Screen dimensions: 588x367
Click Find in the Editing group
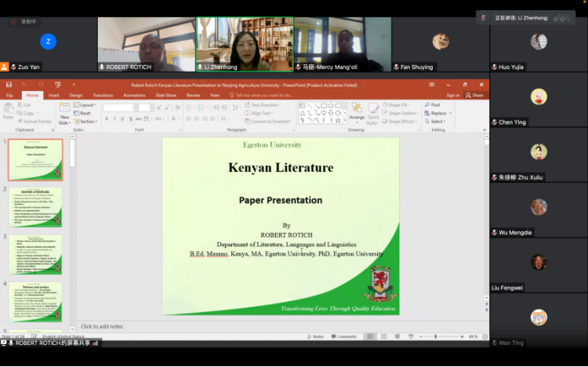(x=432, y=104)
